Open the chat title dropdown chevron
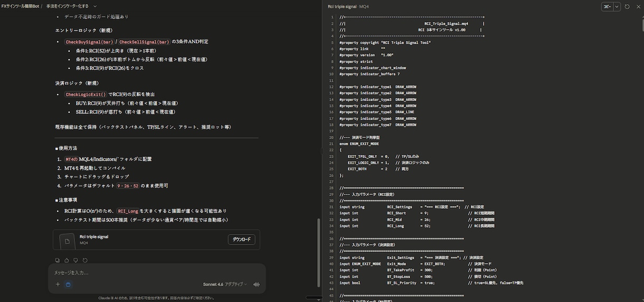This screenshot has height=302, width=644. [95, 6]
